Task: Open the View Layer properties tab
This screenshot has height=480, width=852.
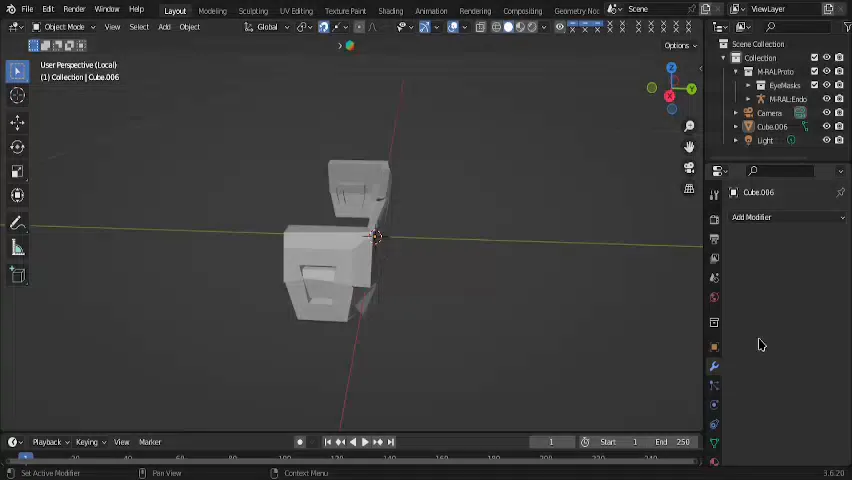Action: (714, 259)
